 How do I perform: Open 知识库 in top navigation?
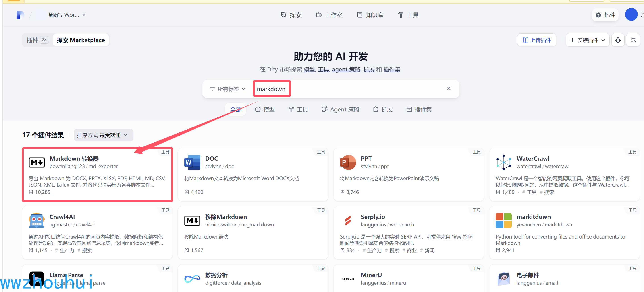(x=370, y=15)
